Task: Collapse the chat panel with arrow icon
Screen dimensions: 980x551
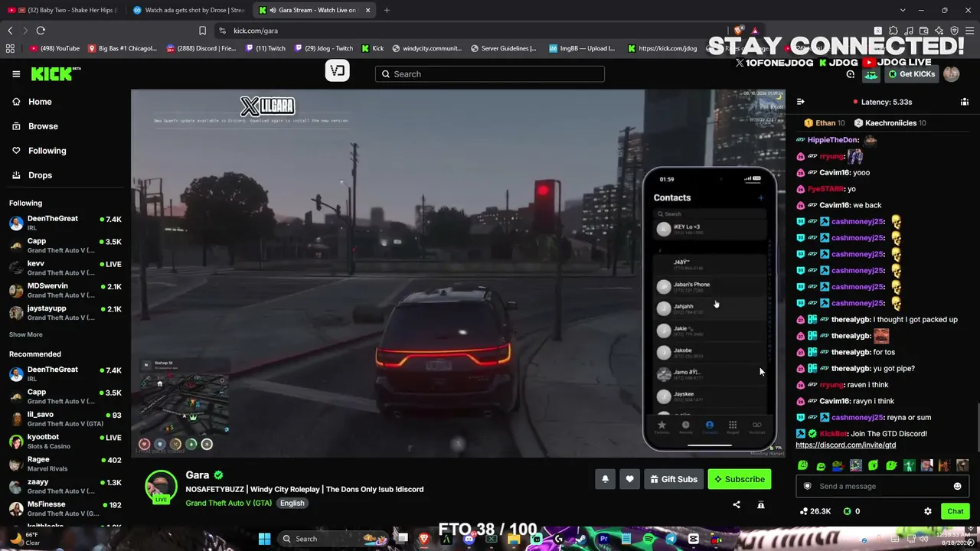Action: click(x=801, y=102)
